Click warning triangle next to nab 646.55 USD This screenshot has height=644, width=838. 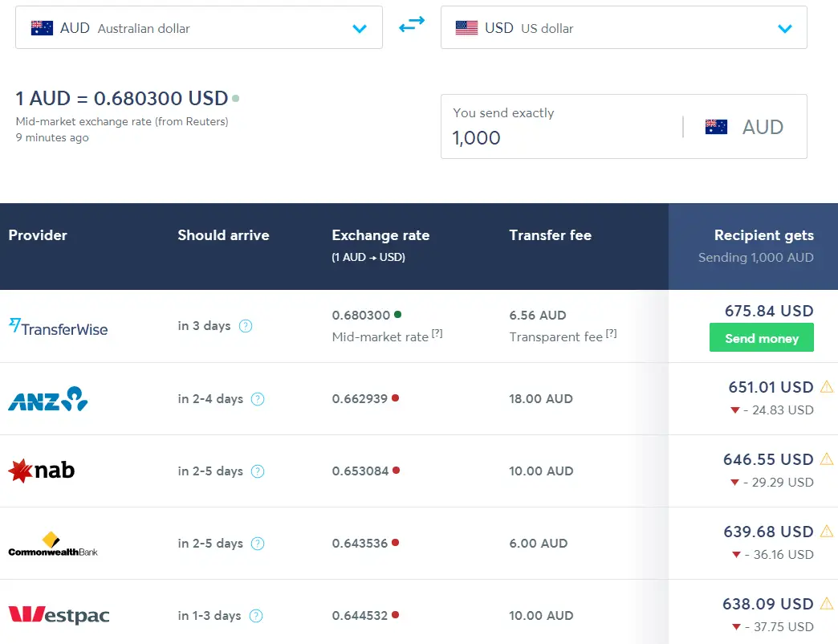pos(828,459)
